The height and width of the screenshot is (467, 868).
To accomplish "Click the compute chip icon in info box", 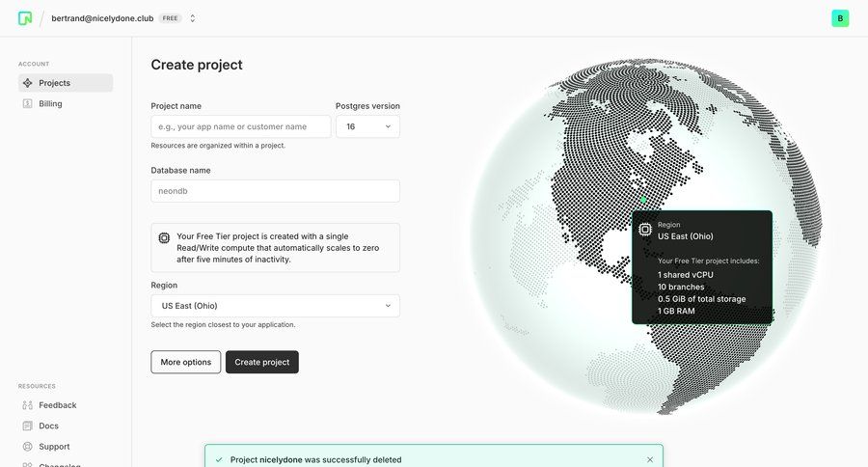I will (x=164, y=238).
